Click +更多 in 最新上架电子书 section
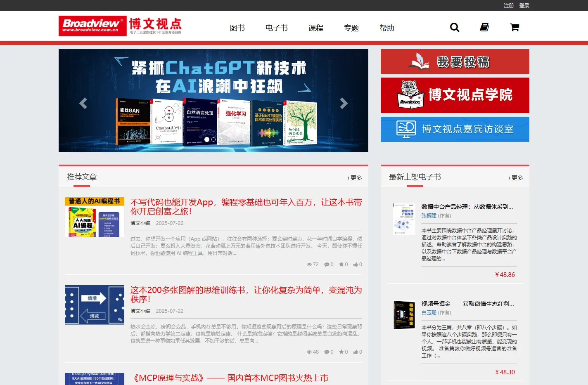The height and width of the screenshot is (385, 588). click(x=515, y=178)
